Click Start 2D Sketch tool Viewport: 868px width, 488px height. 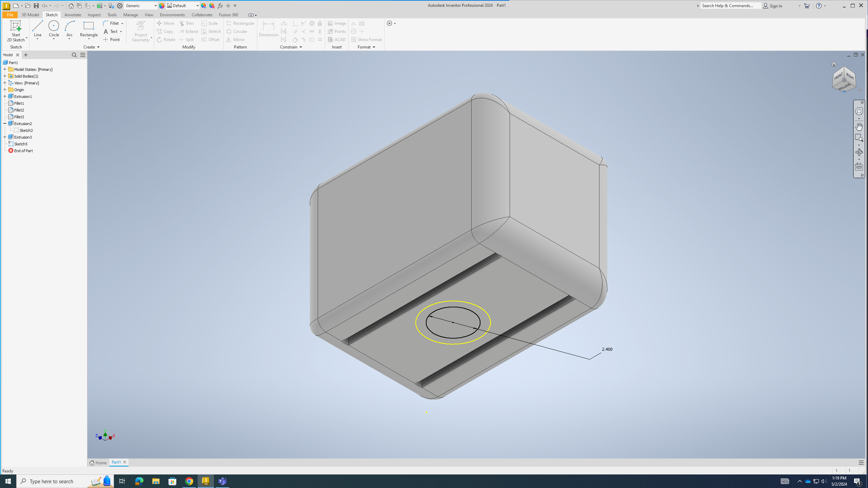tap(16, 31)
